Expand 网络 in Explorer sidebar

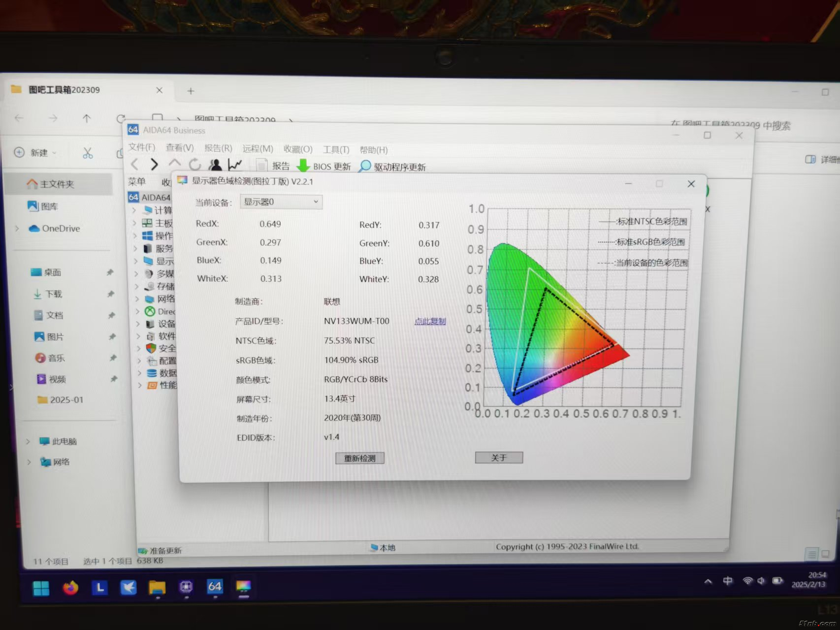[x=29, y=462]
